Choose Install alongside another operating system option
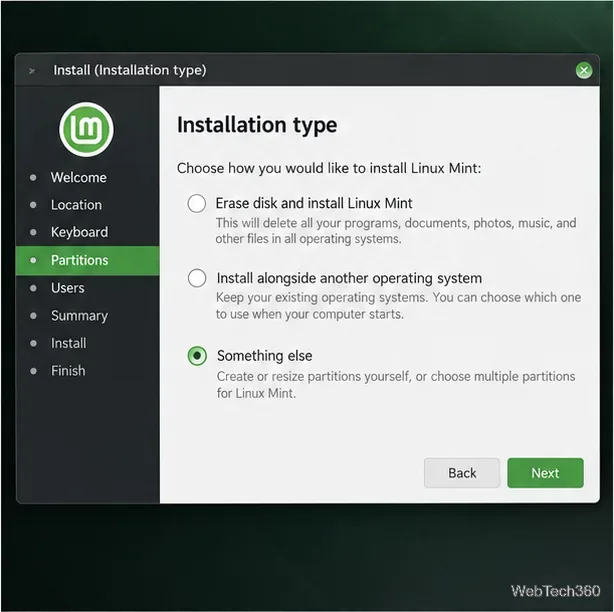 [x=197, y=278]
